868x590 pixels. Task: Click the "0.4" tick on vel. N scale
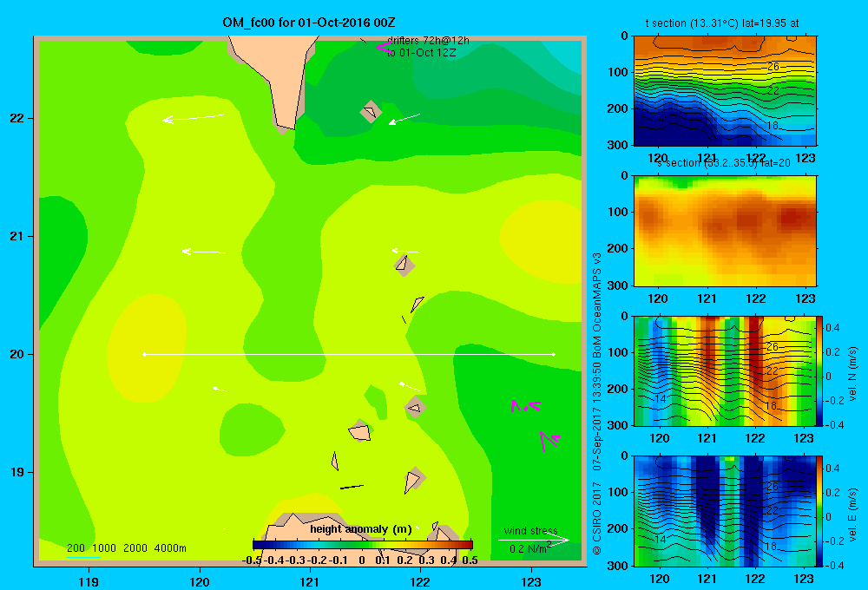833,327
